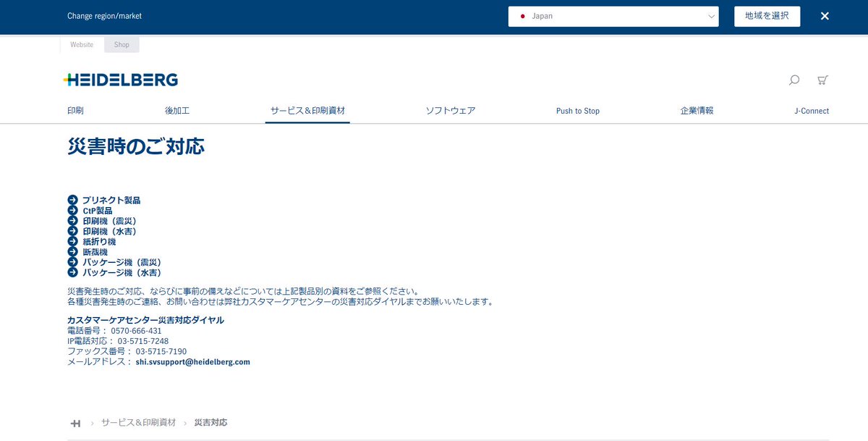Expand the Japan region dropdown
Image resolution: width=868 pixels, height=441 pixels.
point(613,16)
